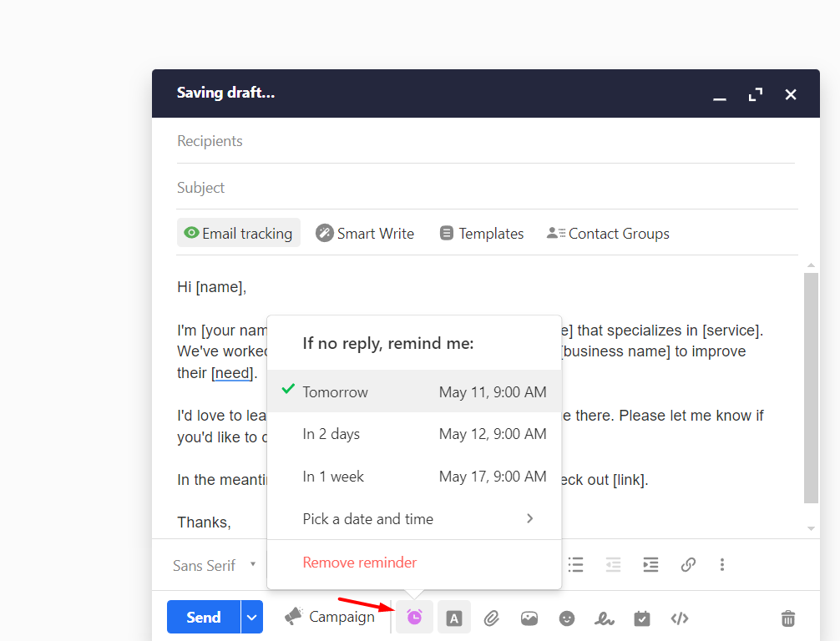Open the Templates menu
The height and width of the screenshot is (641, 840).
[x=482, y=234]
